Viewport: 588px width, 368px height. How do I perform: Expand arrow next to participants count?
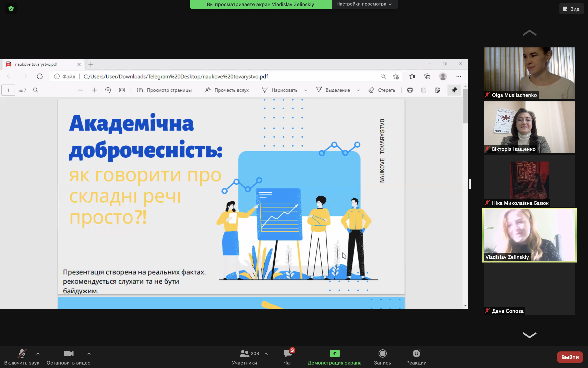pos(266,354)
